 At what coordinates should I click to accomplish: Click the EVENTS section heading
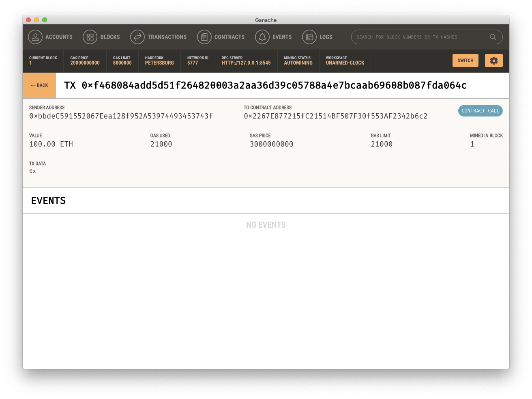tap(48, 201)
